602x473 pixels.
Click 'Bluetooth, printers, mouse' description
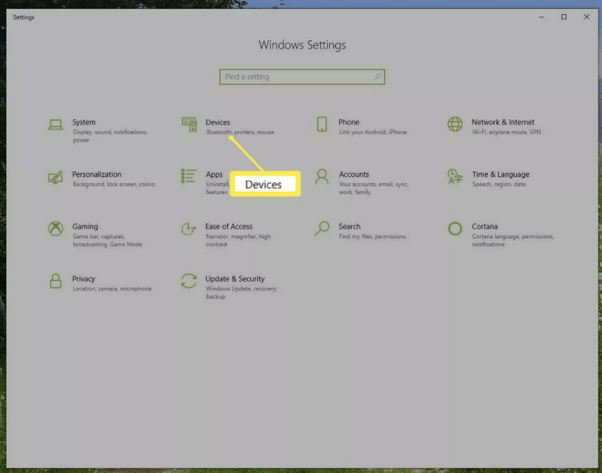(240, 132)
